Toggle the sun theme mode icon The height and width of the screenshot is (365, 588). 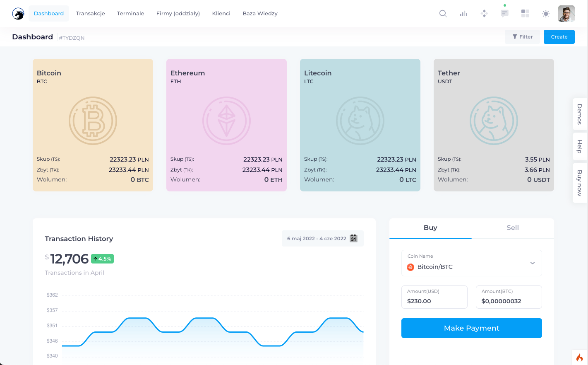coord(546,14)
